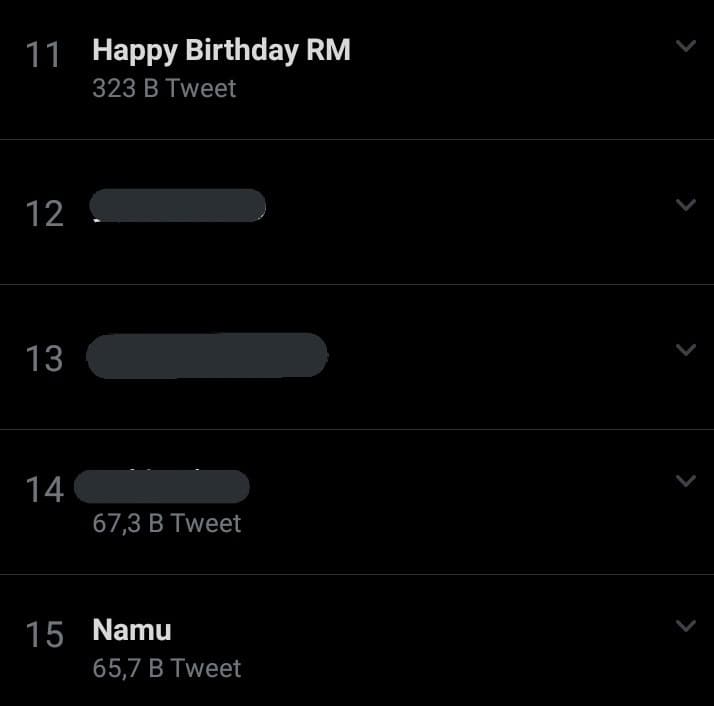This screenshot has height=706, width=714.
Task: Tap the covered trend name at rank 14
Action: coord(162,487)
